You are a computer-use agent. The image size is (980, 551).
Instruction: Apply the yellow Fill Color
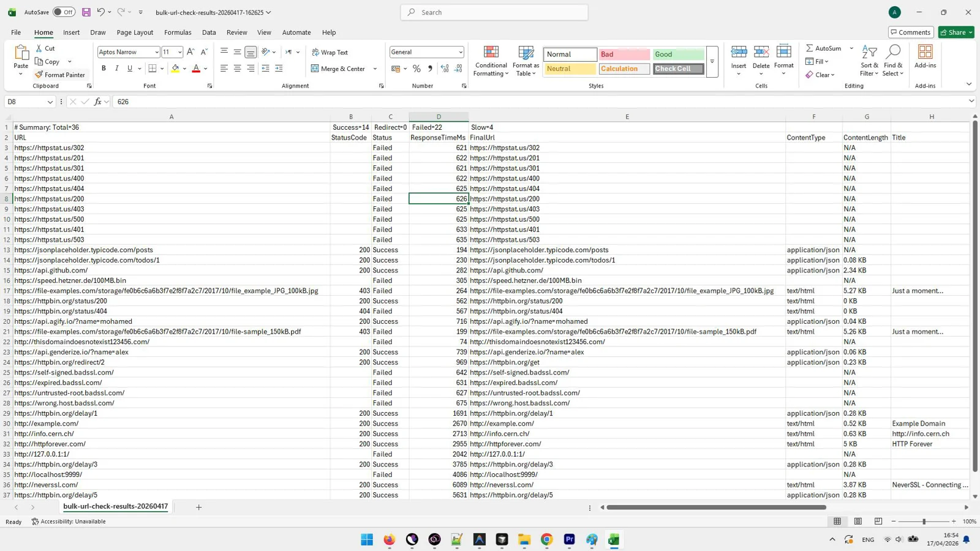click(175, 69)
